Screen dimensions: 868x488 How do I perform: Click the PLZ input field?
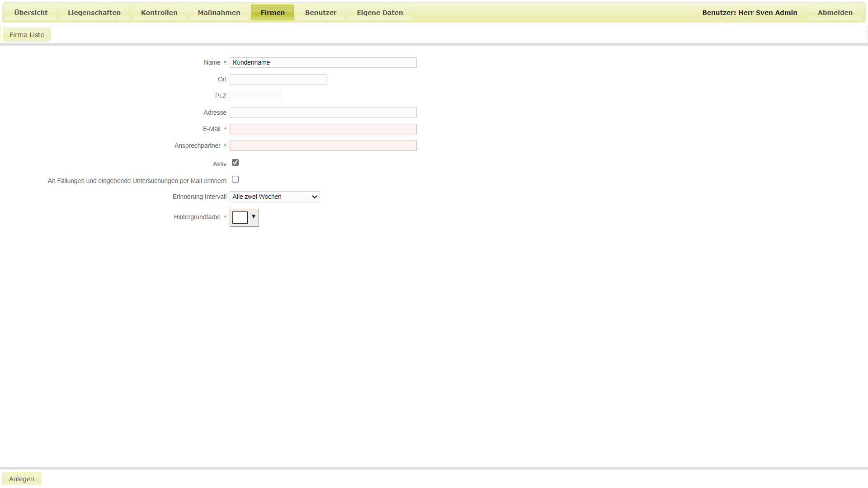point(255,96)
